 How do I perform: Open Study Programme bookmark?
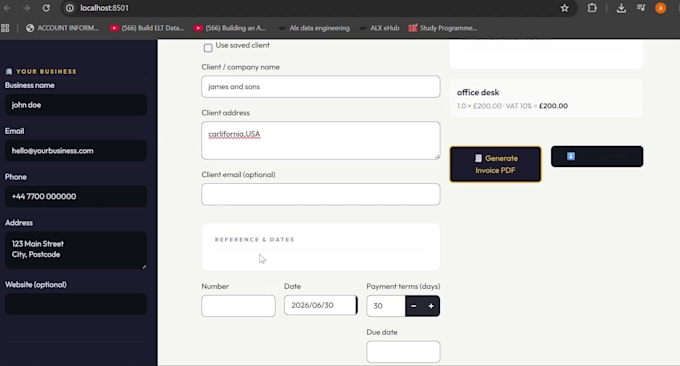click(443, 28)
